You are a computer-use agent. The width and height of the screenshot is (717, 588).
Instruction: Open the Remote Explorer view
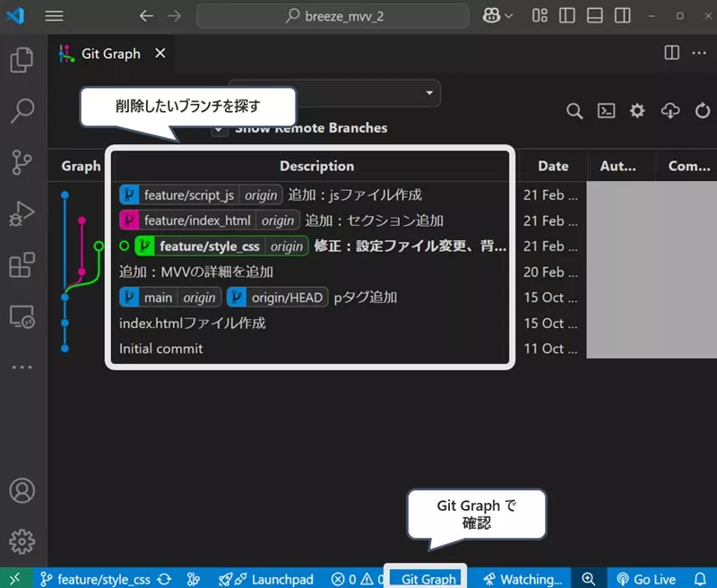click(x=22, y=316)
